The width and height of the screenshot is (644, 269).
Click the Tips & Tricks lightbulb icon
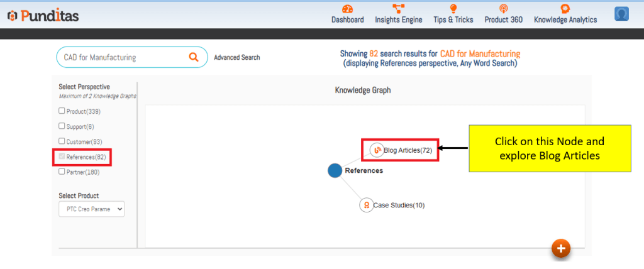453,9
